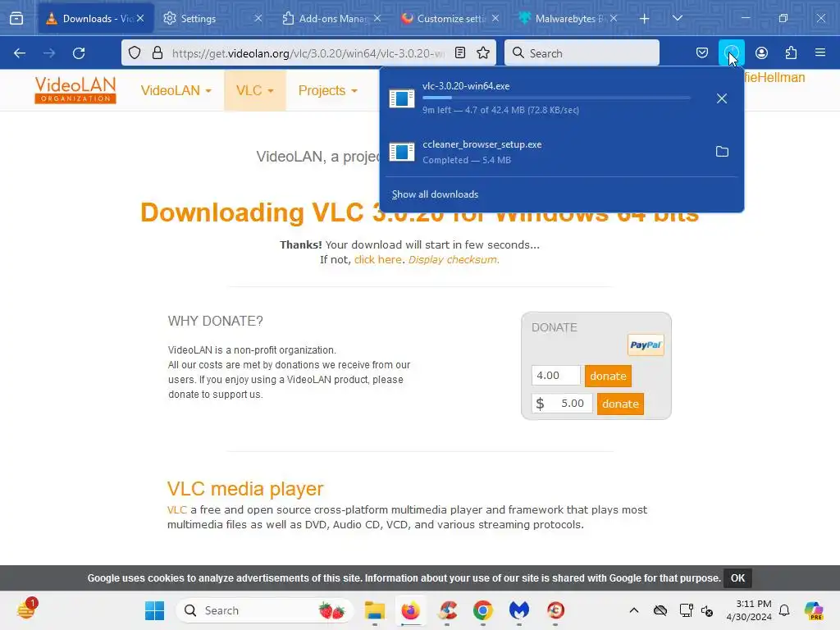
Task: Close the Settings tab
Action: click(258, 18)
